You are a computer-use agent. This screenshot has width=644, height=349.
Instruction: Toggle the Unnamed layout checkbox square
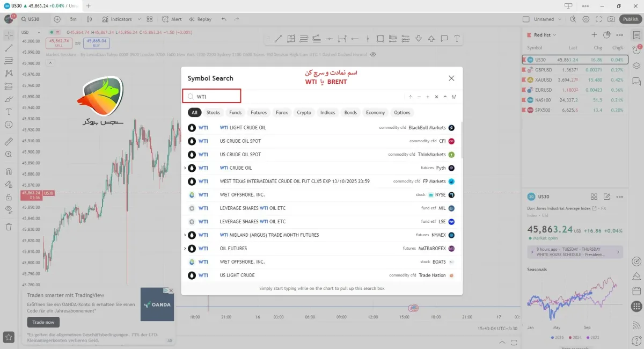click(x=526, y=19)
